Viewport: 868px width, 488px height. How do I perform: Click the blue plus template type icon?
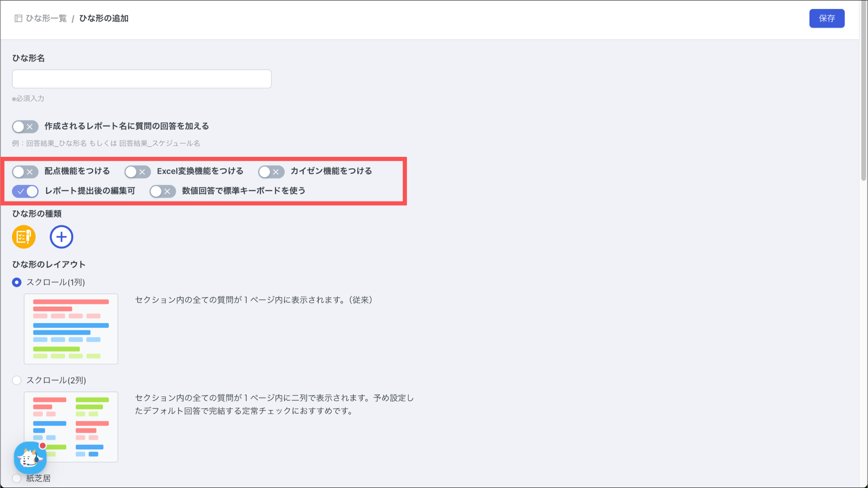click(x=61, y=237)
